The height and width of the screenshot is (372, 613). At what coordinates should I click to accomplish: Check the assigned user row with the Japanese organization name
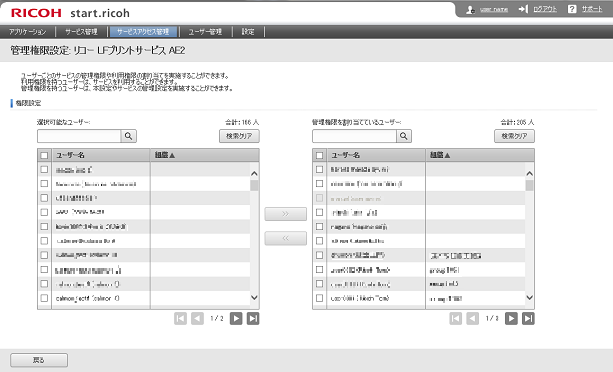click(319, 255)
